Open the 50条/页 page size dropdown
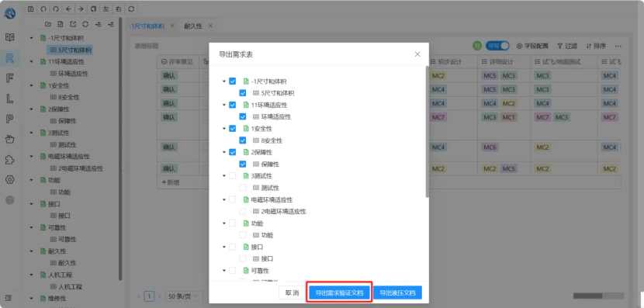 click(x=184, y=296)
